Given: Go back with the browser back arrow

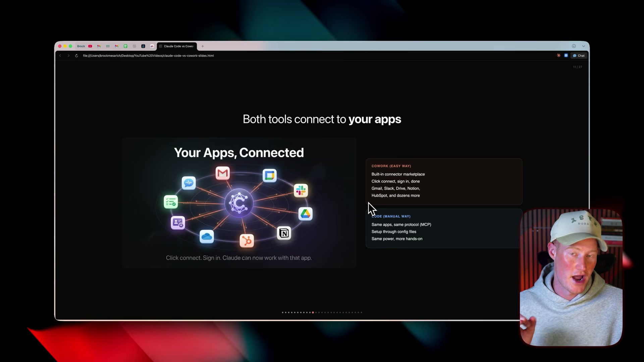Looking at the screenshot, I should (x=60, y=56).
